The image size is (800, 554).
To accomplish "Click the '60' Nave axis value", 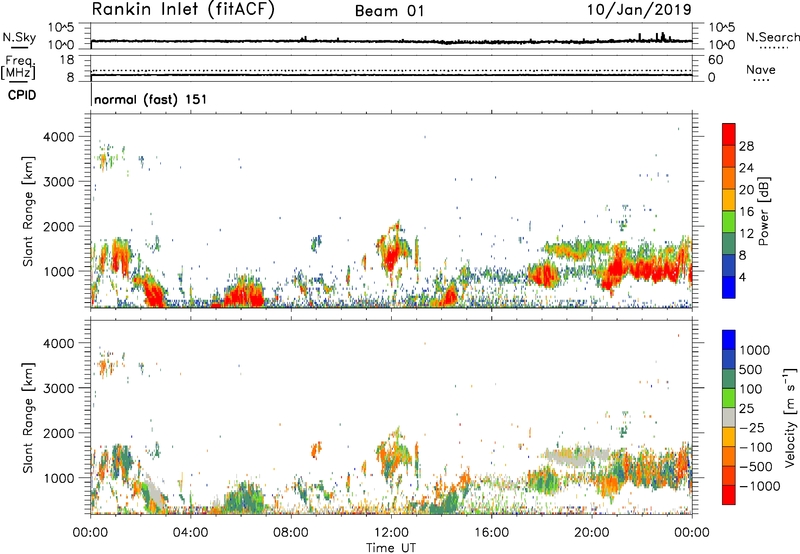I will coord(716,60).
